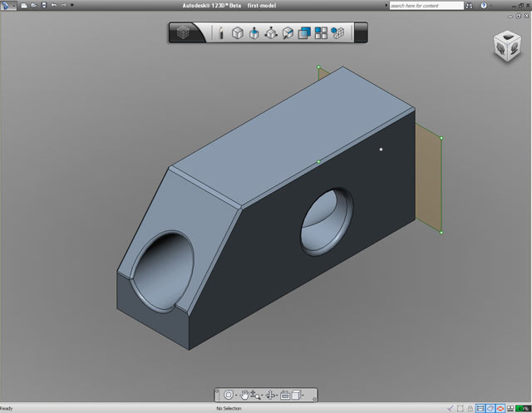This screenshot has height=413, width=532.
Task: Minimize the inner document window
Action: [x=510, y=17]
